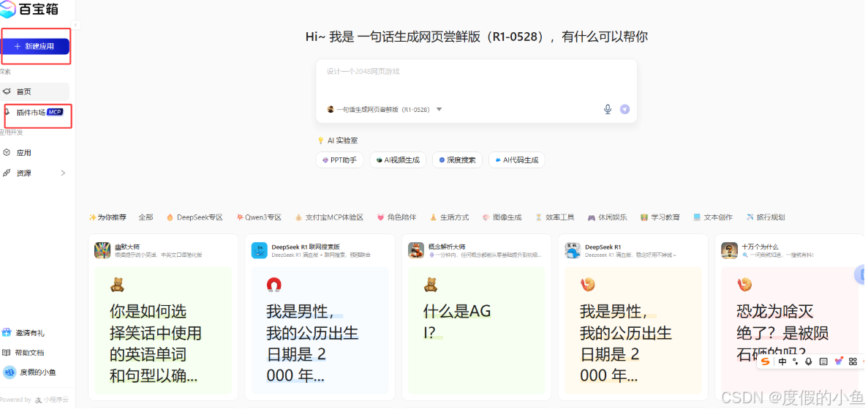
Task: Open the 恐龙为啥灭绝了 sample prompt card
Action: [790, 331]
